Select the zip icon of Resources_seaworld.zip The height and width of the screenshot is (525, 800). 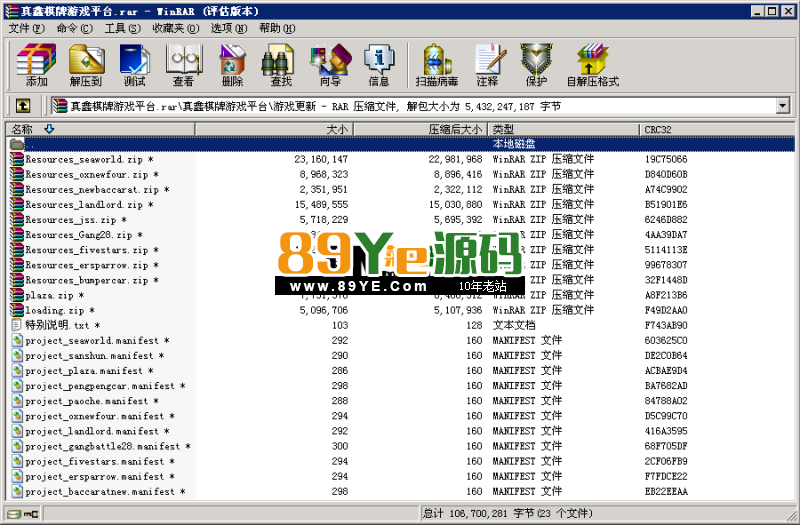(x=17, y=159)
